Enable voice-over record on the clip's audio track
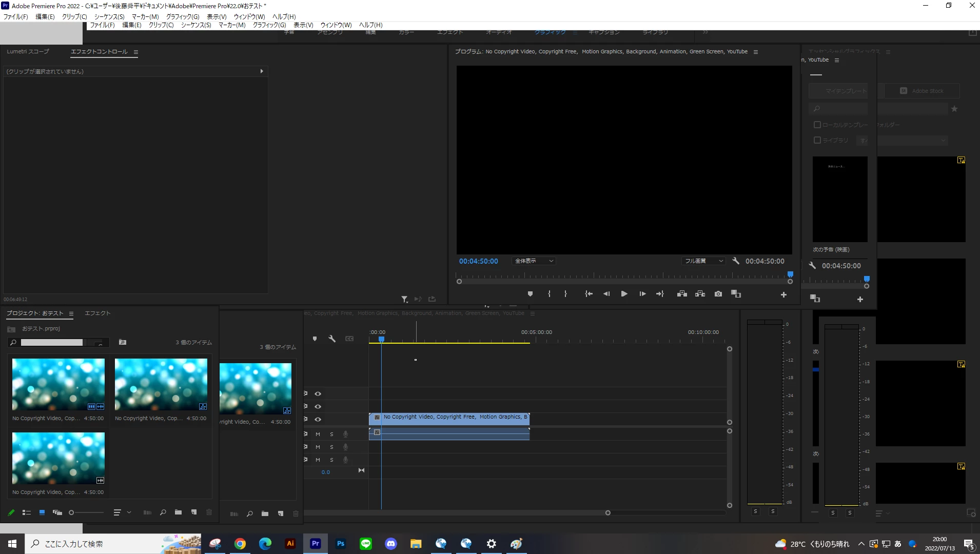The height and width of the screenshot is (554, 980). tap(345, 434)
